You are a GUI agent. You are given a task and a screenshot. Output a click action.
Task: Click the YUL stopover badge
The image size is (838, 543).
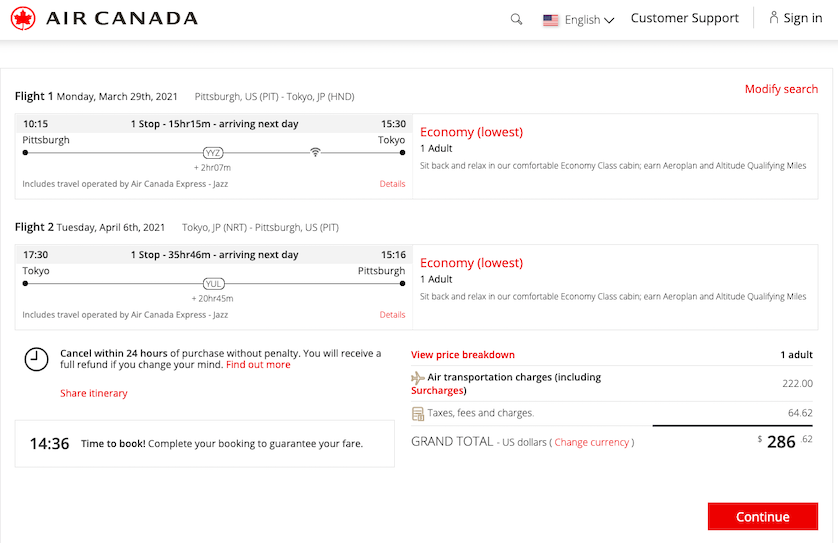[213, 284]
